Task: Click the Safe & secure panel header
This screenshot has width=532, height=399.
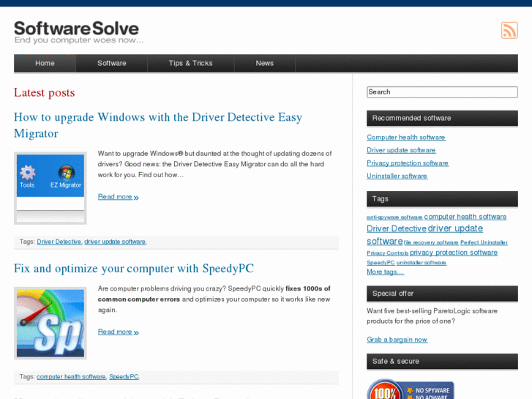Action: [x=442, y=362]
